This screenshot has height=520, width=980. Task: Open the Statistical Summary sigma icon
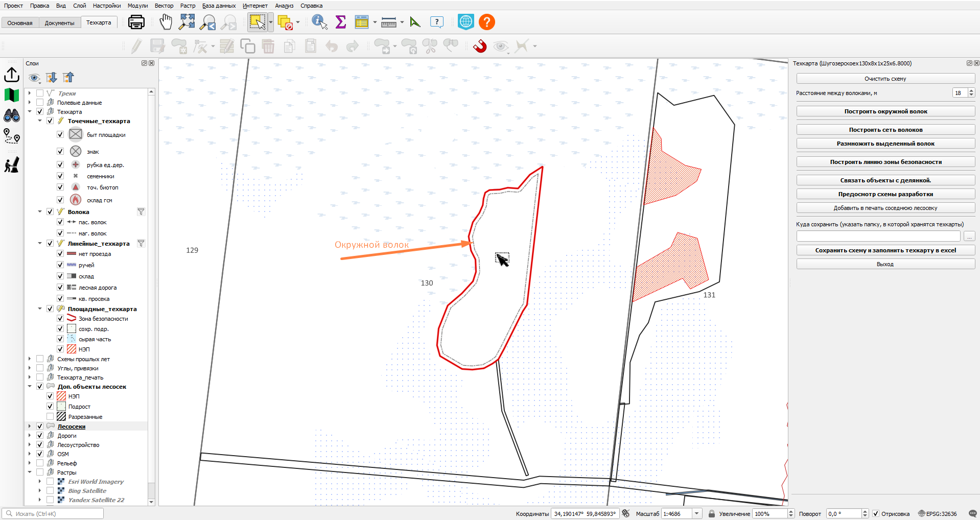tap(341, 22)
